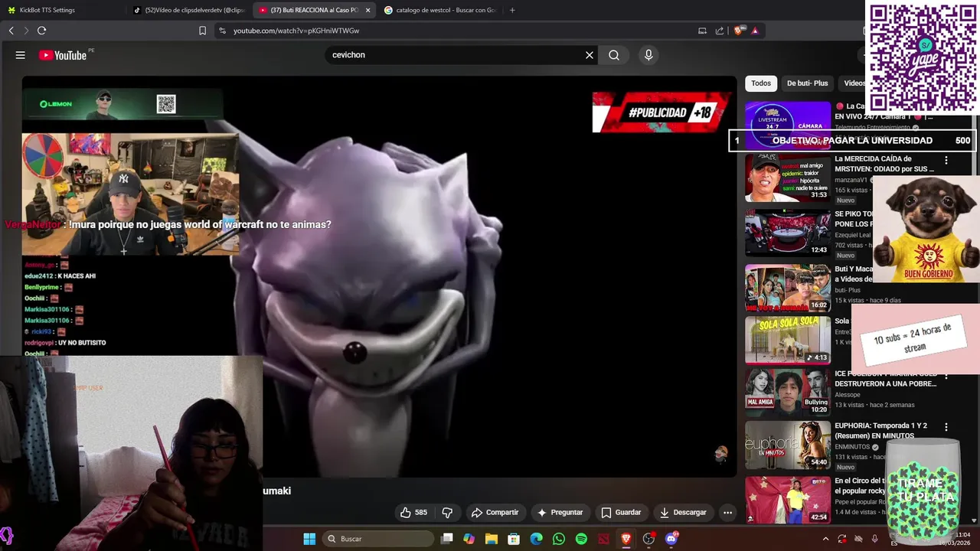Switch to the catalogo de westcol tab
The width and height of the screenshot is (980, 551).
point(440,10)
